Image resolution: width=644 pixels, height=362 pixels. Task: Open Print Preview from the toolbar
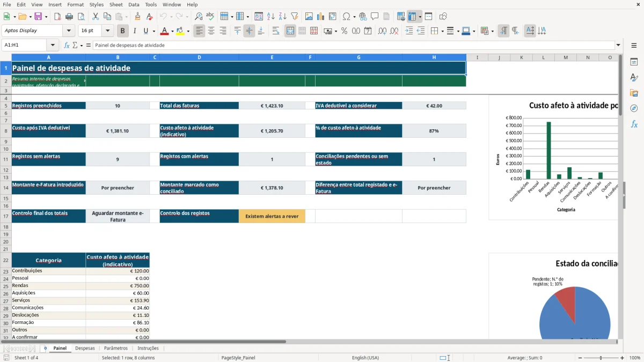[x=81, y=17]
